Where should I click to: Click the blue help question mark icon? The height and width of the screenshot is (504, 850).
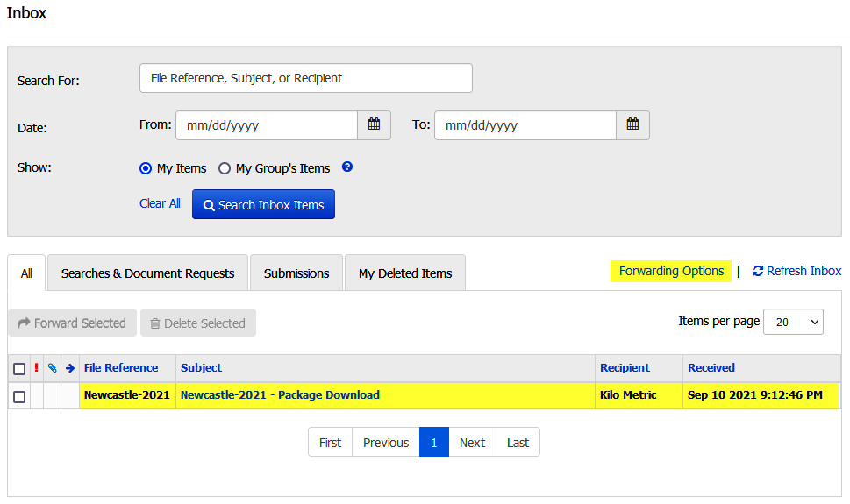click(347, 167)
